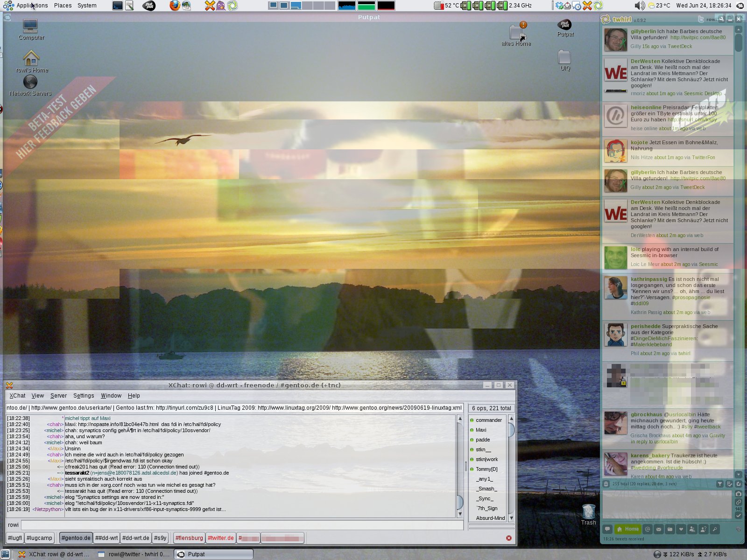Select twhirl Home timeline tab
The height and width of the screenshot is (560, 747).
tap(627, 529)
